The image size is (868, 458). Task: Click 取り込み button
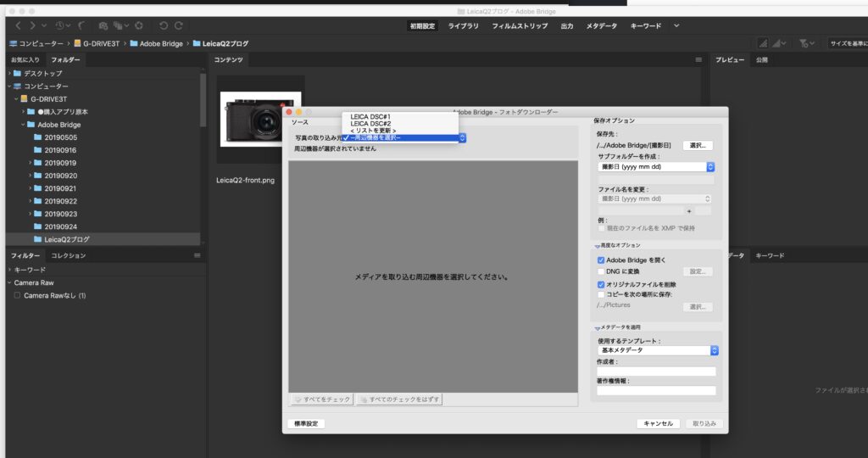704,424
